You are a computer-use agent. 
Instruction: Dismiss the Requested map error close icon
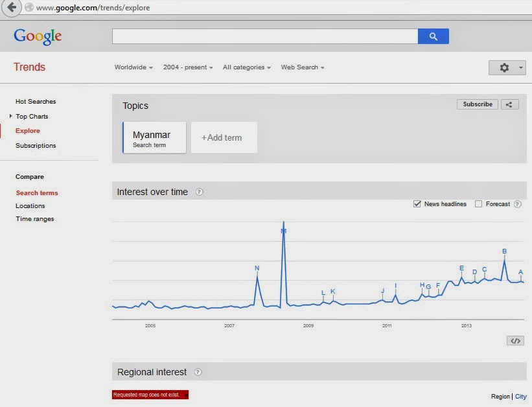coord(186,395)
